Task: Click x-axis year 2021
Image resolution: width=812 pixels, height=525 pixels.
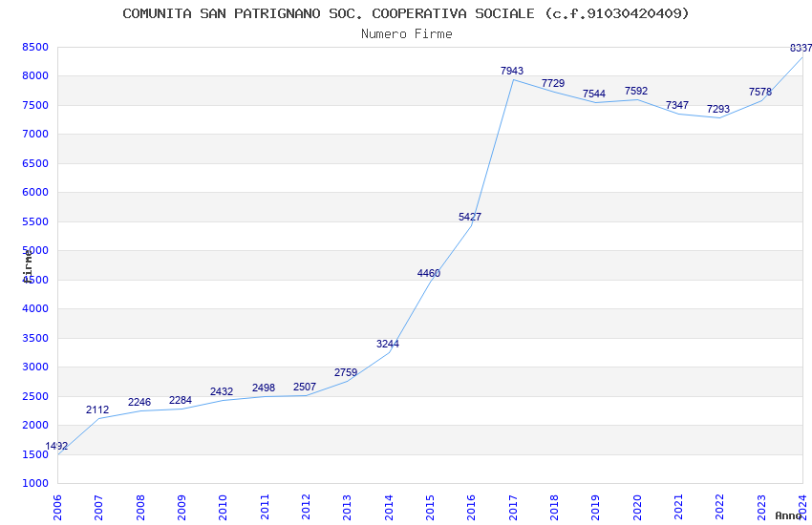Action: tap(679, 507)
